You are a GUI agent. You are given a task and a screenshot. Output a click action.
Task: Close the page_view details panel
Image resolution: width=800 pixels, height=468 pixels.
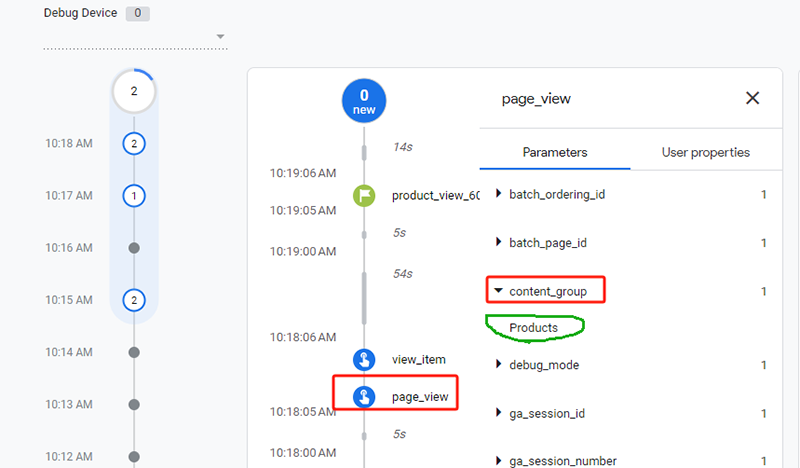753,98
